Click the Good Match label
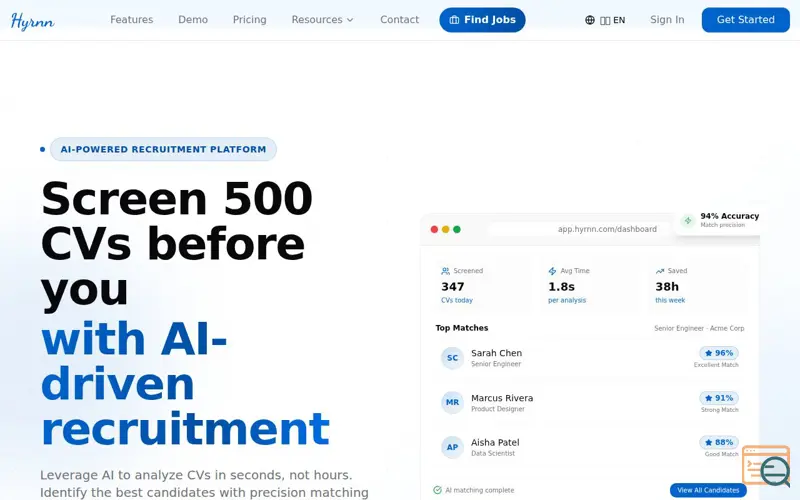Screen dimensions: 800x500 click(x=721, y=454)
